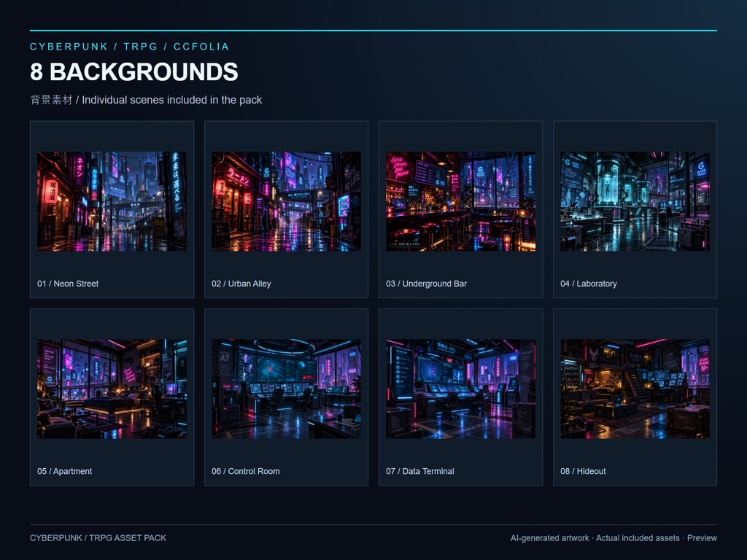View the Data Terminal scene image
Image resolution: width=747 pixels, height=560 pixels.
[x=461, y=389]
